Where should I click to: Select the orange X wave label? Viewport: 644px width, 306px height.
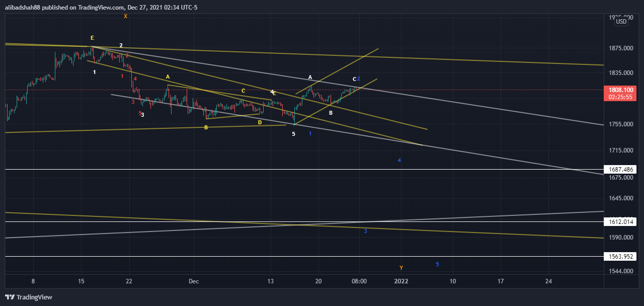point(126,16)
